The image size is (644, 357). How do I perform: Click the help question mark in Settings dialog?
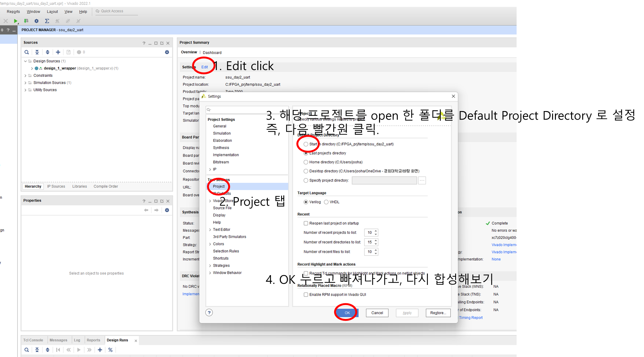tap(209, 313)
